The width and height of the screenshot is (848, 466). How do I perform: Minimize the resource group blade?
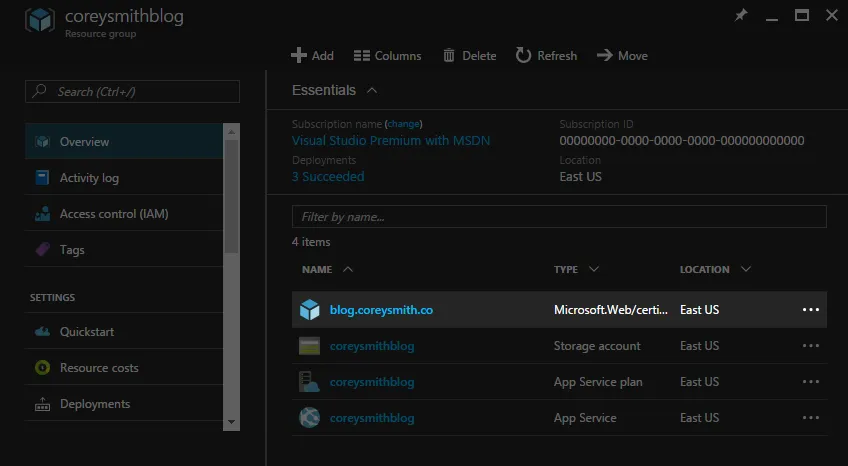772,18
